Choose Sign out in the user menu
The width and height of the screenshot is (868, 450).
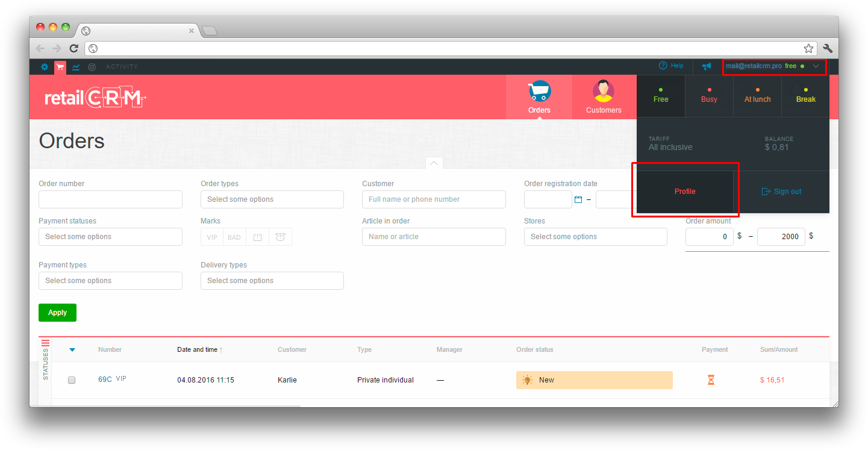[x=781, y=192]
